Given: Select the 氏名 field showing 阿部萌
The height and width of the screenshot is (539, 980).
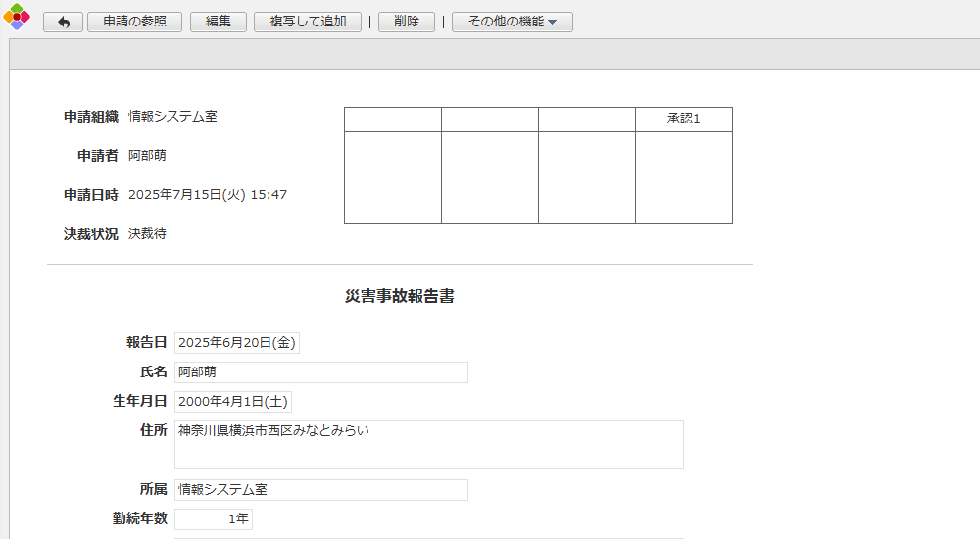Looking at the screenshot, I should 320,372.
